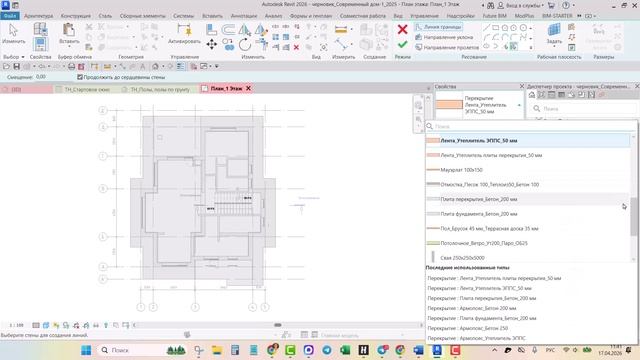The width and height of the screenshot is (640, 360).
Task: Click type list vertical scrollbar thumb
Action: coord(633,216)
